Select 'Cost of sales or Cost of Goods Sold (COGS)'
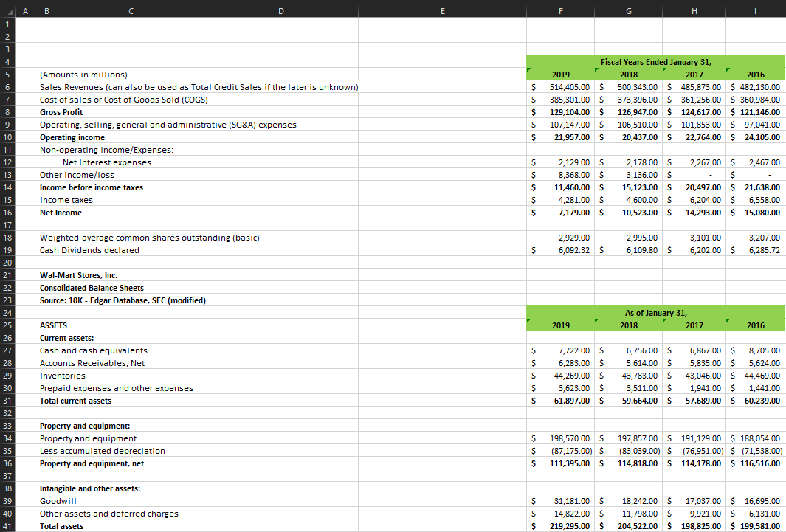This screenshot has width=786, height=532. [124, 100]
